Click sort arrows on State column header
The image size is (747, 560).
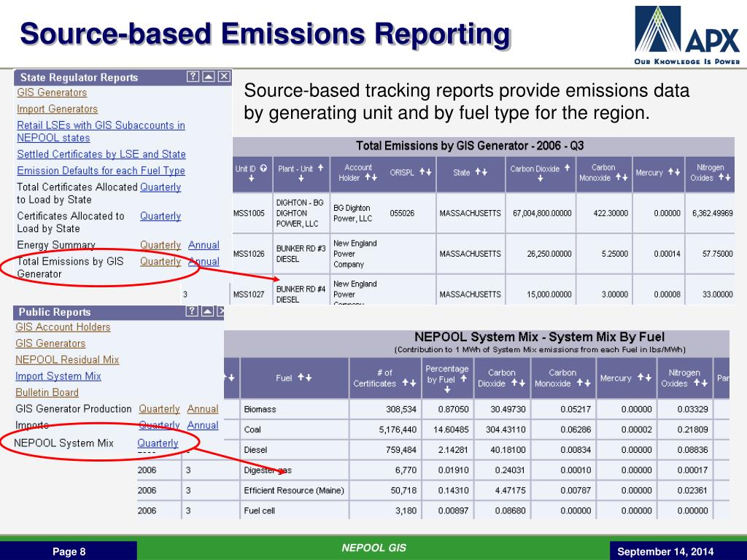[x=481, y=172]
